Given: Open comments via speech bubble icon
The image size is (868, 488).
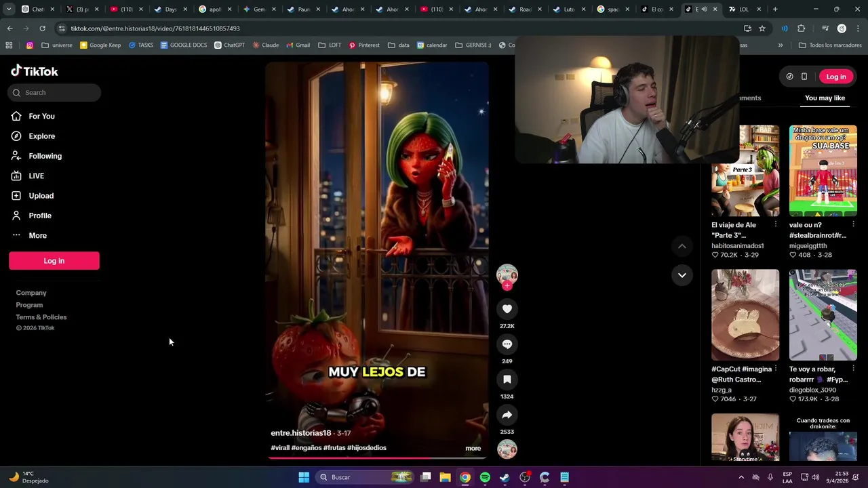Looking at the screenshot, I should click(507, 344).
